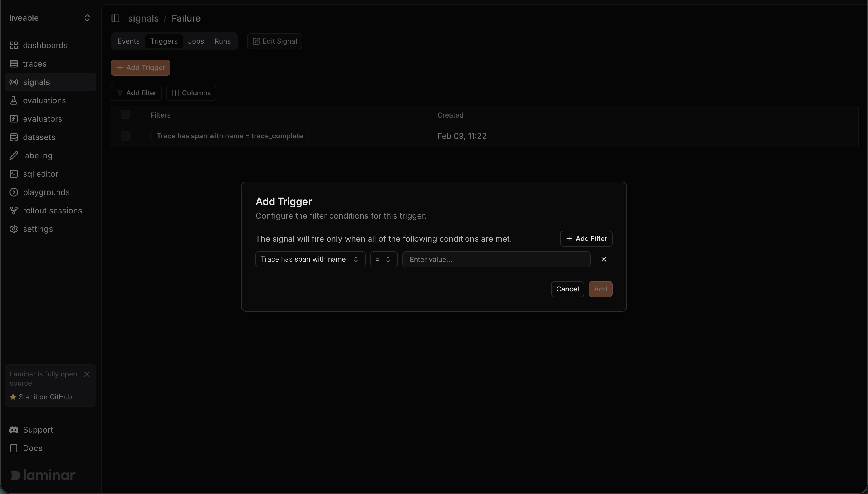Select the trace_complete trigger row checkbox

coord(125,136)
